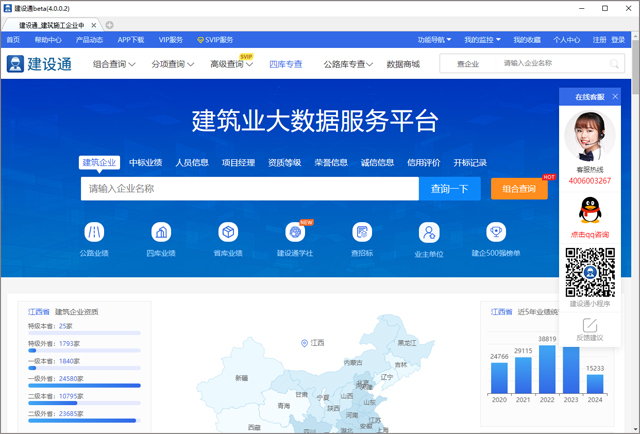Click the 反馈建议 edit icon

pyautogui.click(x=590, y=325)
